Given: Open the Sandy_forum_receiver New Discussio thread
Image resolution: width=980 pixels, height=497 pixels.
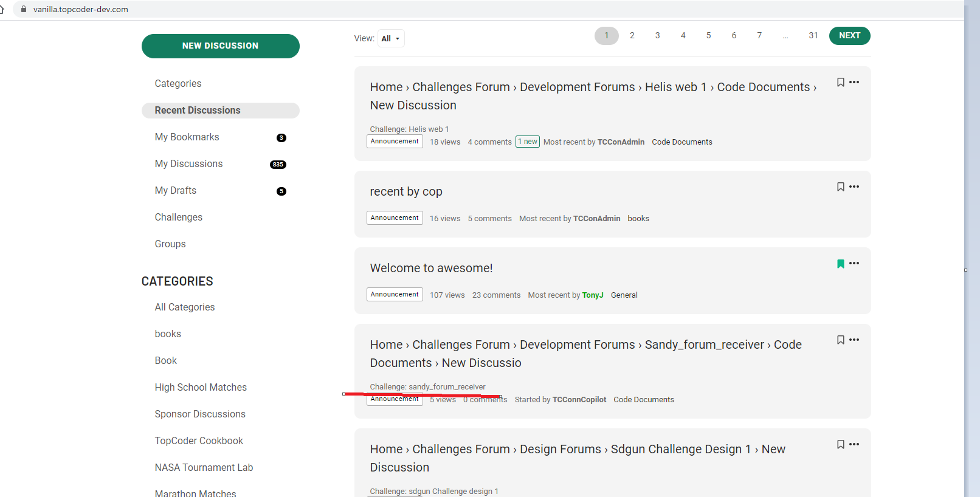Looking at the screenshot, I should tap(586, 354).
